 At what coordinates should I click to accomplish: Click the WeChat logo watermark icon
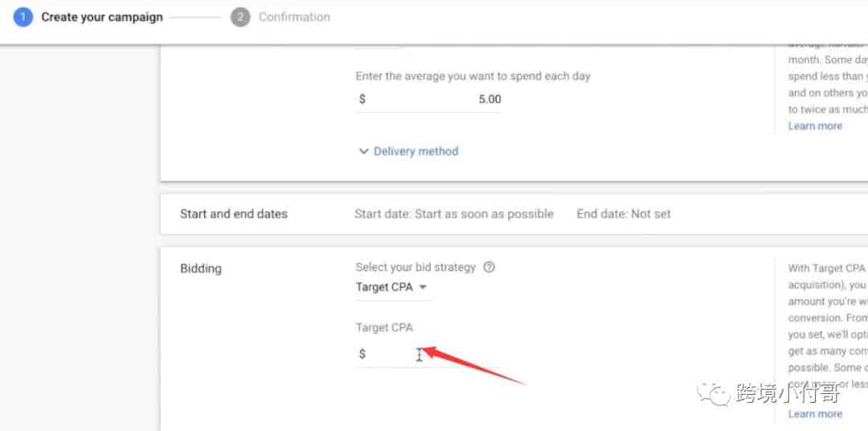coord(713,393)
